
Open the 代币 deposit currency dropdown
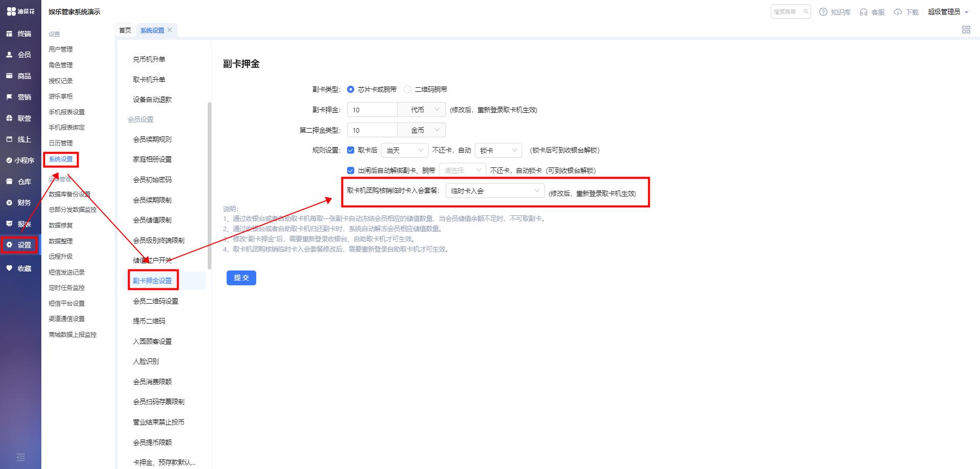[422, 110]
